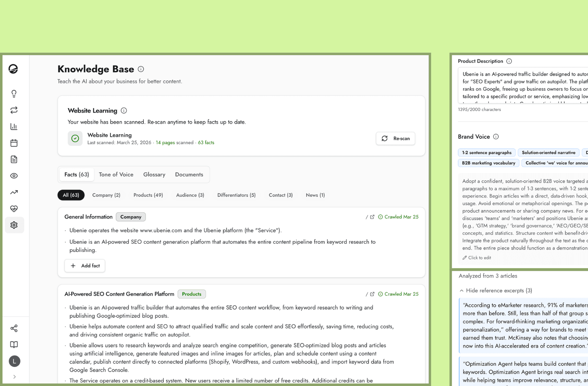The width and height of the screenshot is (588, 386).
Task: Open the keyword ideas lightbulb panel
Action: [x=14, y=94]
